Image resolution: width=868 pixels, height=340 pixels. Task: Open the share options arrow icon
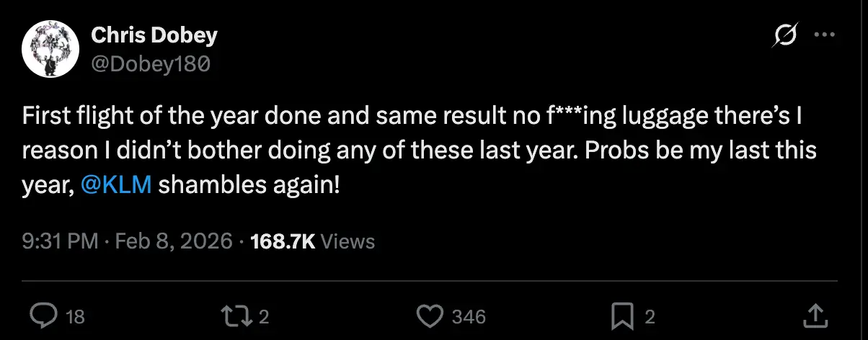[814, 315]
